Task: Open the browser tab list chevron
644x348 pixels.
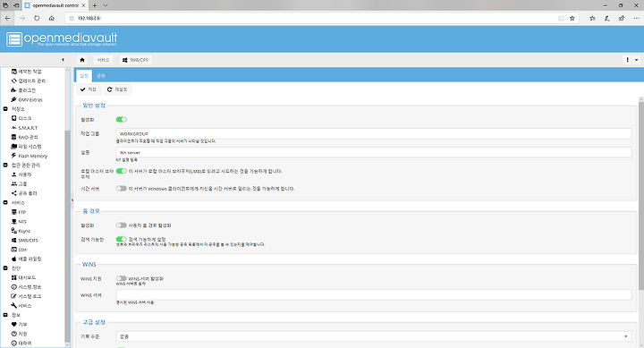Action: [106, 5]
